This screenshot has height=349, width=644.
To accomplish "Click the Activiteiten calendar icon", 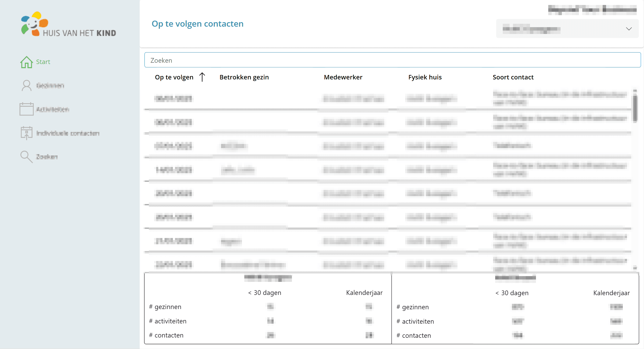I will (26, 109).
